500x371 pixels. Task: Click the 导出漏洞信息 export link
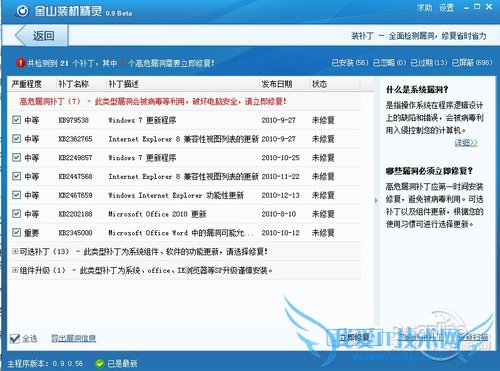pyautogui.click(x=73, y=338)
